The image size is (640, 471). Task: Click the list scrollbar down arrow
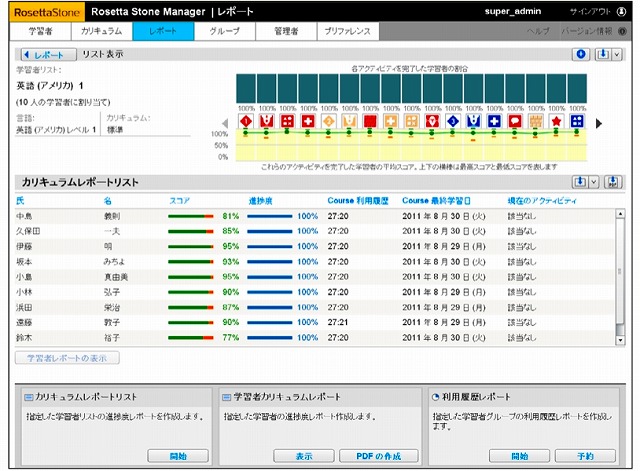(620, 340)
